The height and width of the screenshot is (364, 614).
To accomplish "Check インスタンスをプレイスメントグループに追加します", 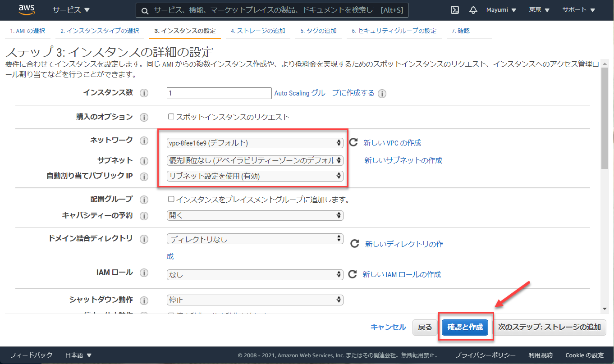I will point(171,199).
